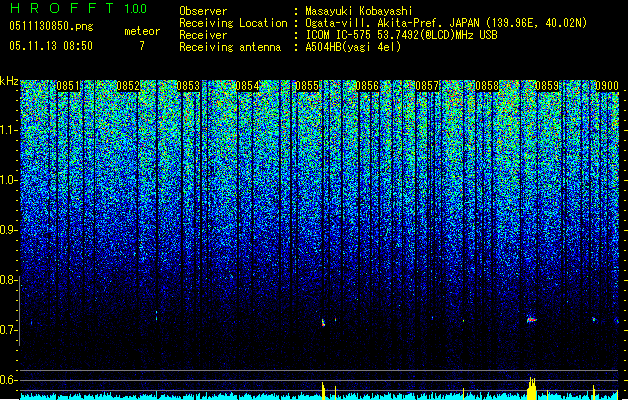The height and width of the screenshot is (400, 629).
Task: Click the 0.6 frequency axis label
Action: 9,380
